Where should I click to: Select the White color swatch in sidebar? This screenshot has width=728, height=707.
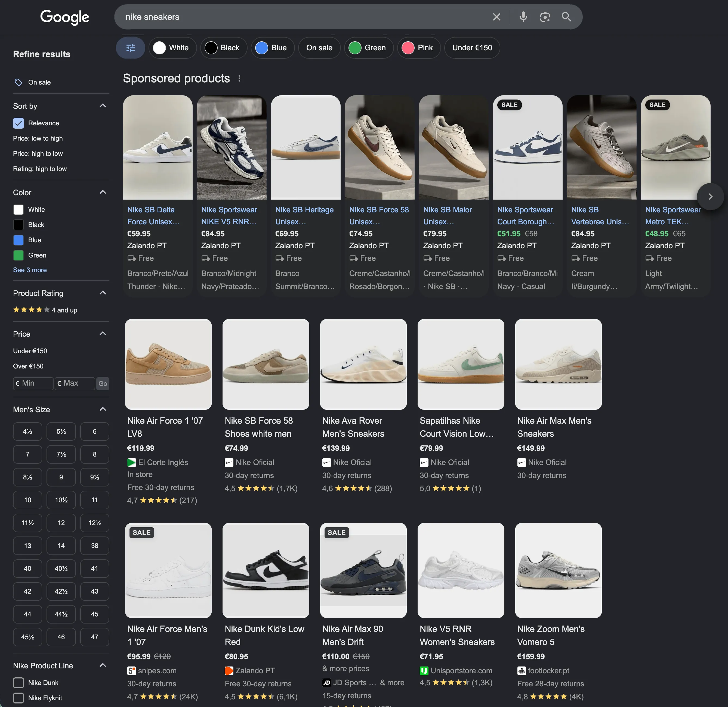click(x=18, y=209)
